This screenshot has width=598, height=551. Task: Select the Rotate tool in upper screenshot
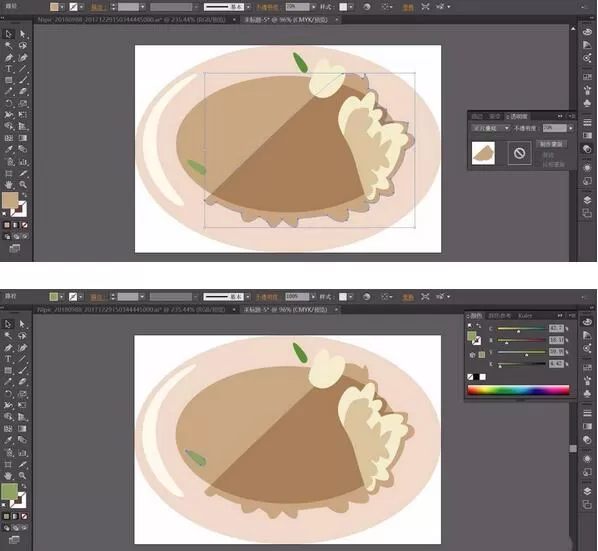tap(8, 103)
